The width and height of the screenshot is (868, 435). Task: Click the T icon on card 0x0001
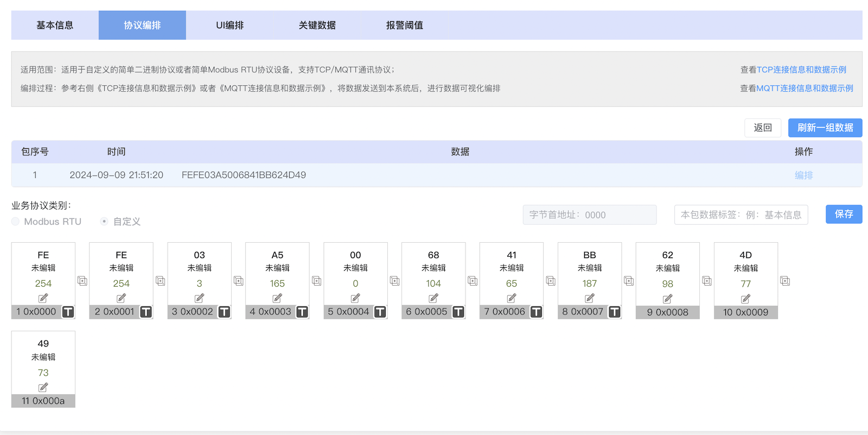[146, 312]
